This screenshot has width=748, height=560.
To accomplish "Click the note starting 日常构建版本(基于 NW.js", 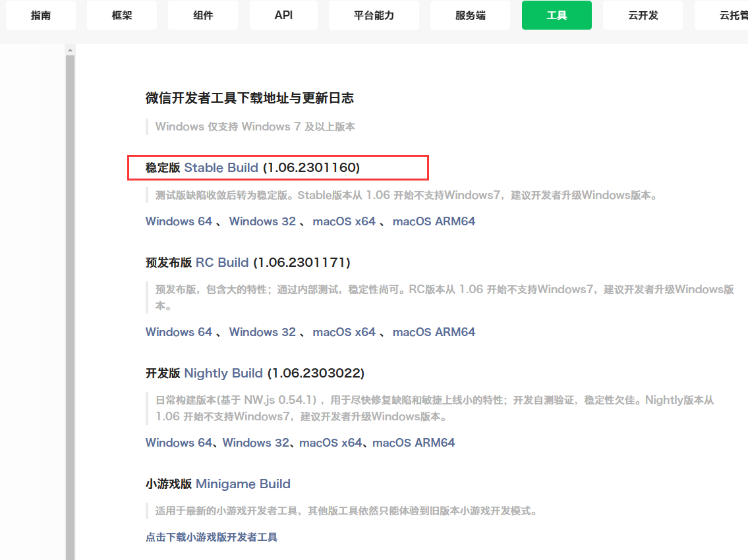I will (x=434, y=408).
